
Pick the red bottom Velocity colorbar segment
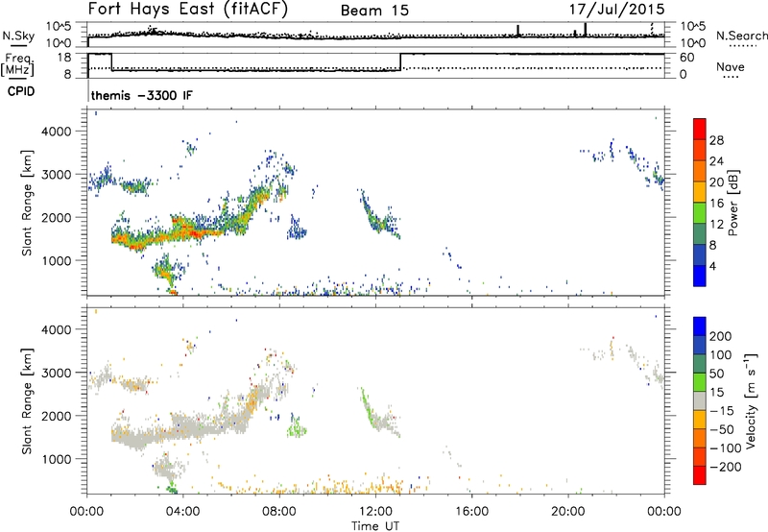pyautogui.click(x=700, y=475)
